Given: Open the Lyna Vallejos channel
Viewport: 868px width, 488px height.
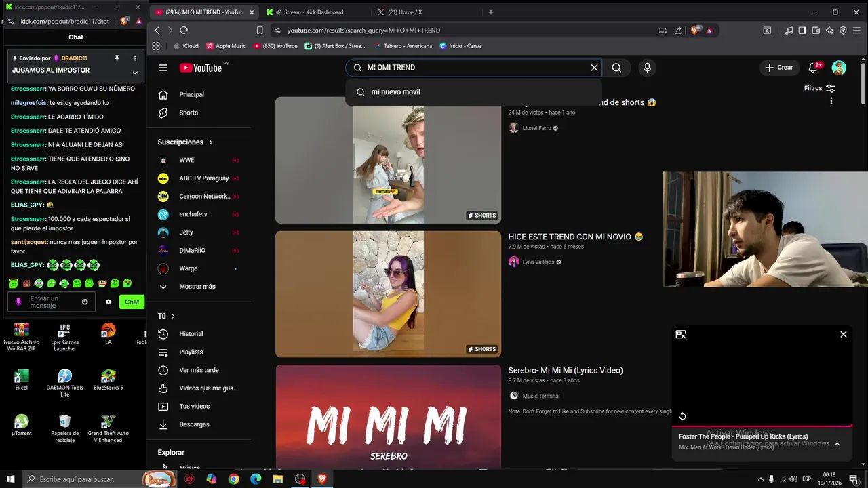Looking at the screenshot, I should tap(538, 262).
